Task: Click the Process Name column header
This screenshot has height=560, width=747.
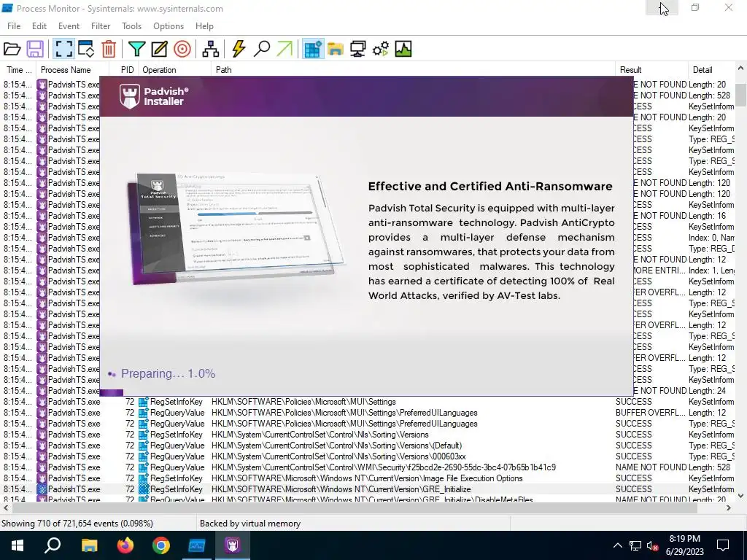Action: click(x=72, y=70)
